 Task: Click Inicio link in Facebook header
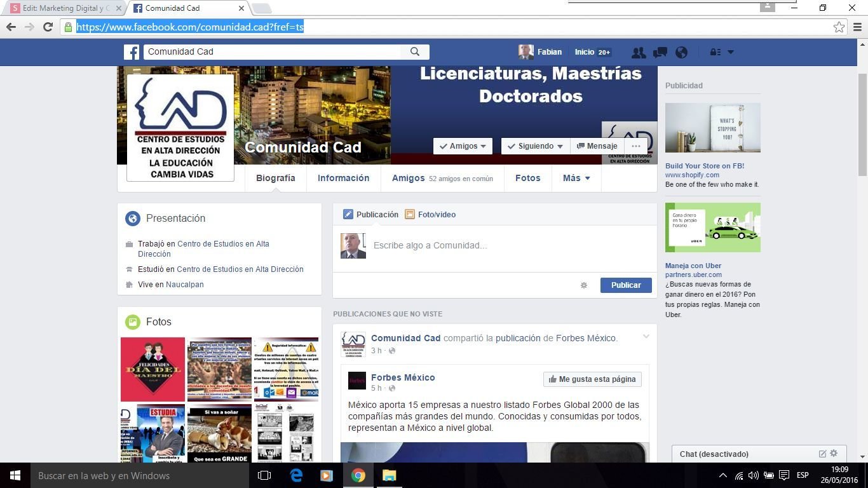(x=585, y=52)
